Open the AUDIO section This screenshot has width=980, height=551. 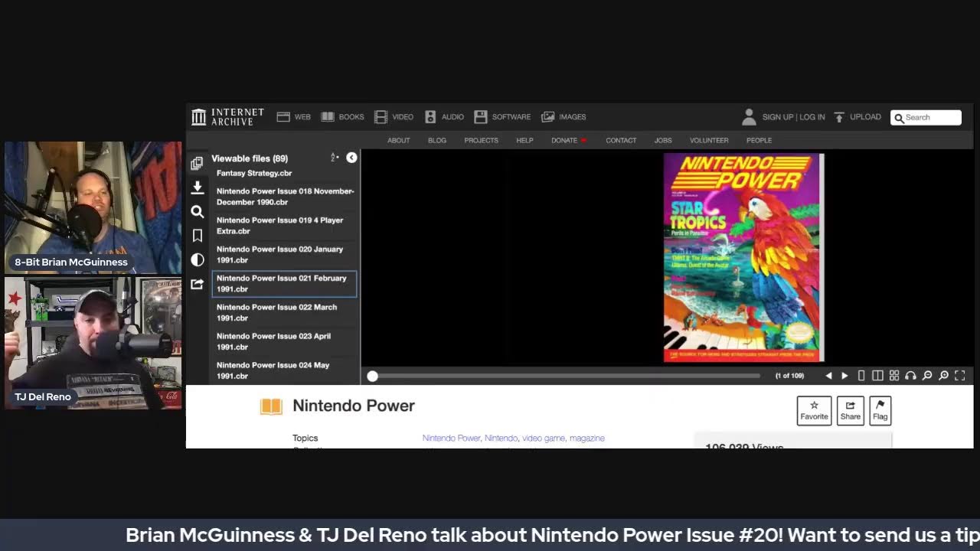click(x=444, y=117)
